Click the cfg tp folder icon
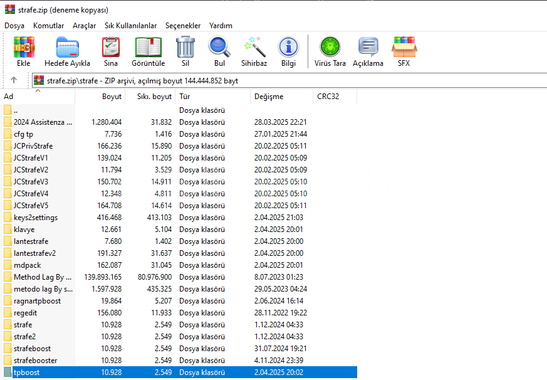This screenshot has height=380, width=547. tap(8, 134)
